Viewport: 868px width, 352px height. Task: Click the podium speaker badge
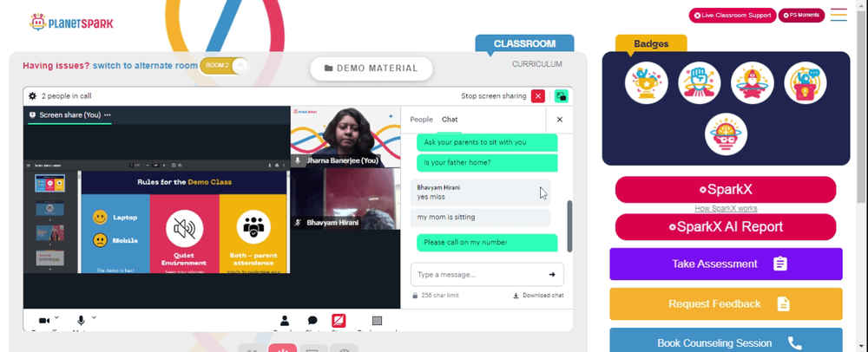coord(806,83)
